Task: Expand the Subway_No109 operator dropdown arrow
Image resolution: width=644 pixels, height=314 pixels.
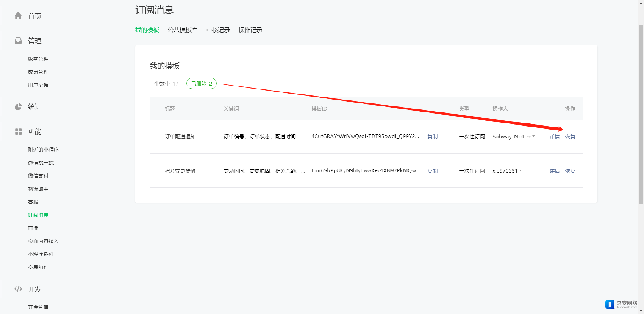Action: (534, 136)
